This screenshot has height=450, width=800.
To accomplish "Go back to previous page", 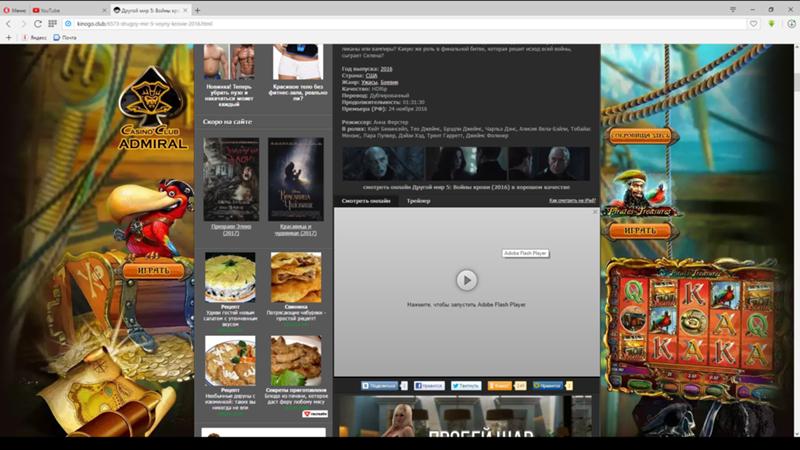I will 9,23.
